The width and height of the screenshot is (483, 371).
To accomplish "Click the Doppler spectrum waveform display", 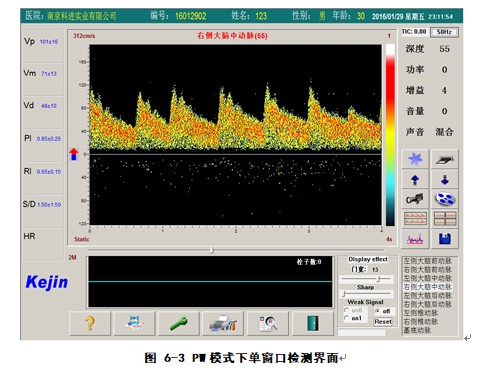I will (236, 135).
